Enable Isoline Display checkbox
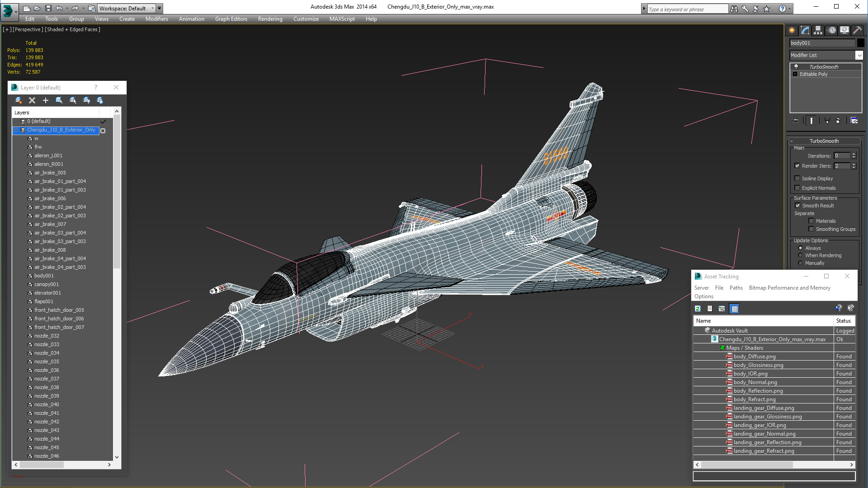 pos(797,178)
